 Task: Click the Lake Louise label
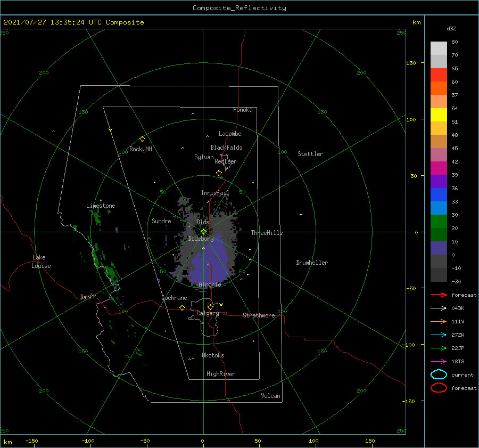[41, 262]
